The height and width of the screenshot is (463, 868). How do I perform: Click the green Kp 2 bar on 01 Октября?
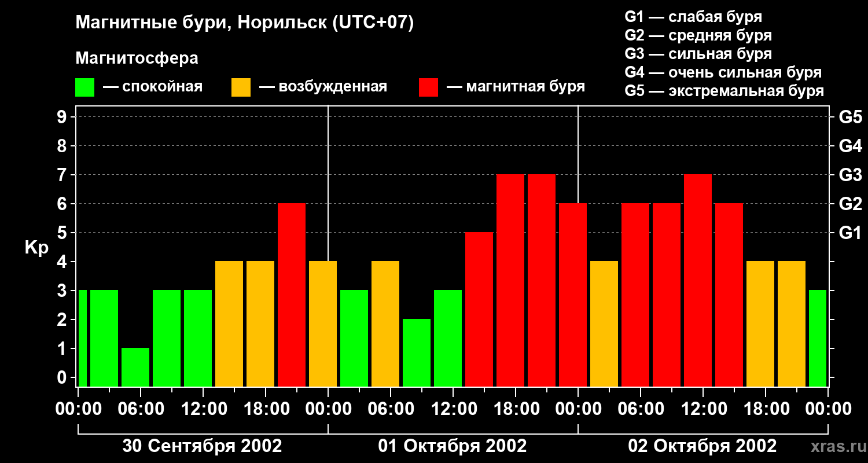click(x=417, y=352)
